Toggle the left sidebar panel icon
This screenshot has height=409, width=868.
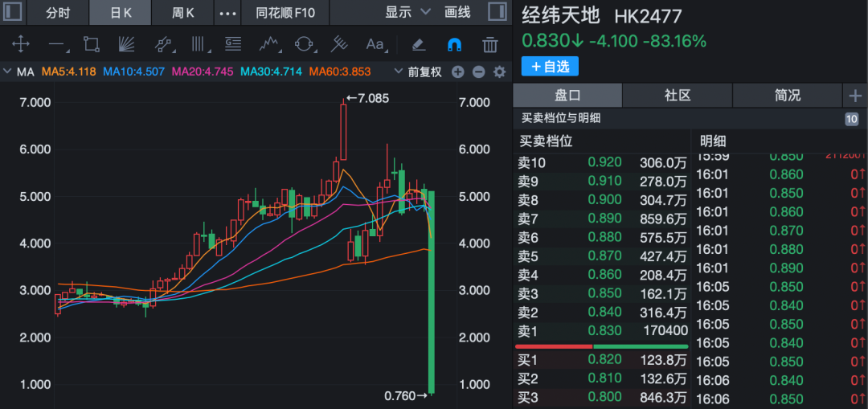(13, 12)
